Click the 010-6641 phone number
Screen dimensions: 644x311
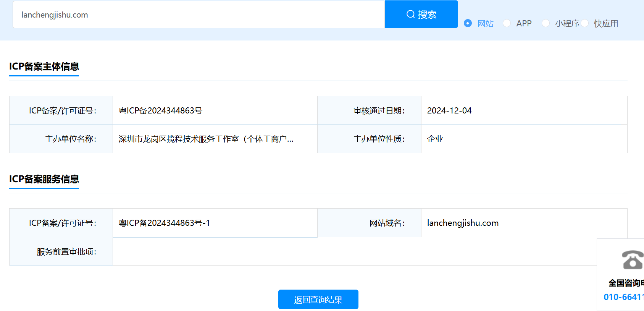(x=623, y=297)
